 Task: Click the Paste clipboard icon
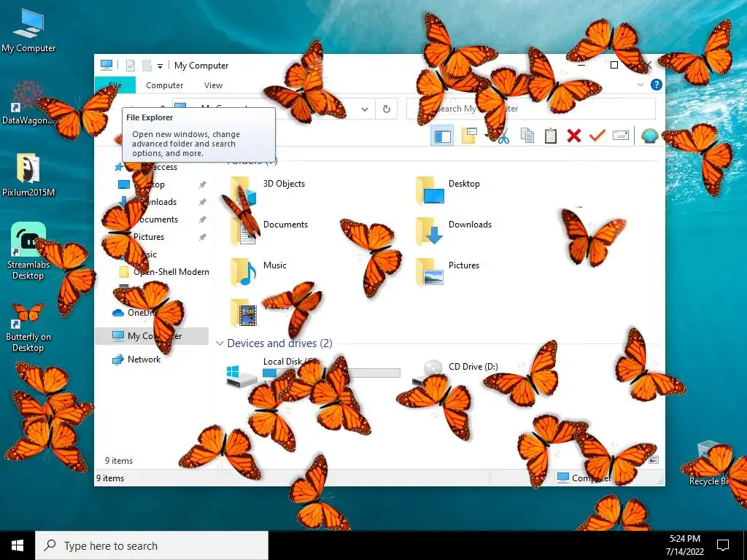551,136
